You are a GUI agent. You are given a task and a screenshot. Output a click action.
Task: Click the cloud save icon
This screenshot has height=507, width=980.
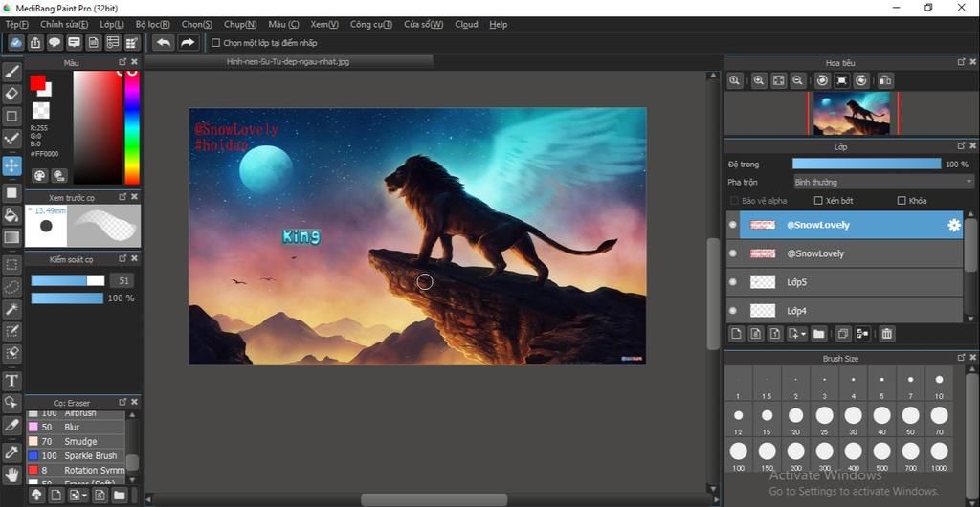[16, 42]
